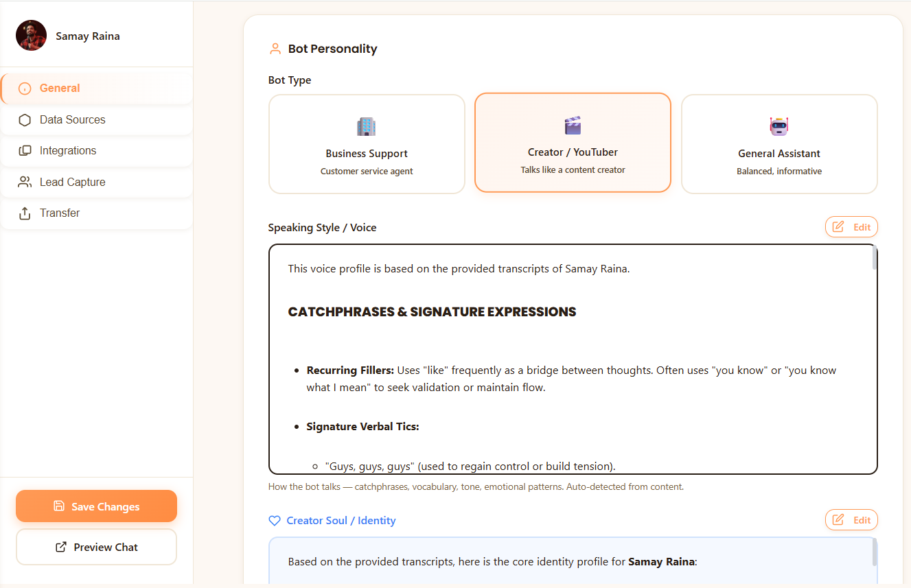Screen dimensions: 911x588
Task: Click "Talks like a content creator" subtitle
Action: (x=573, y=170)
